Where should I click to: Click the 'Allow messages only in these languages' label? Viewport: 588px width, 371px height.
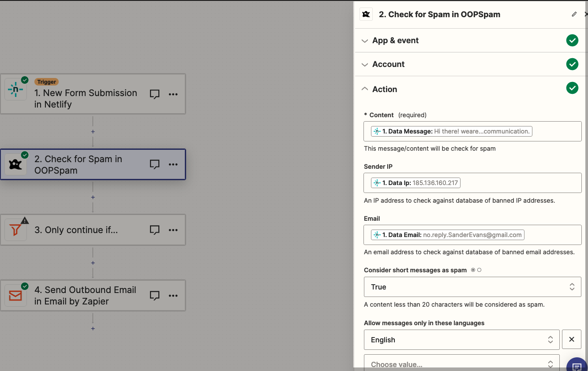424,323
